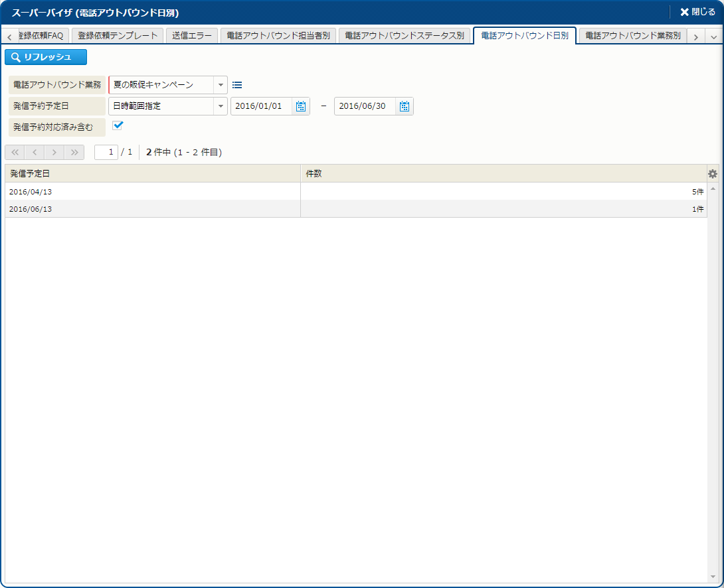Expand 日時範囲指定 date range dropdown
724x588 pixels.
(x=220, y=106)
